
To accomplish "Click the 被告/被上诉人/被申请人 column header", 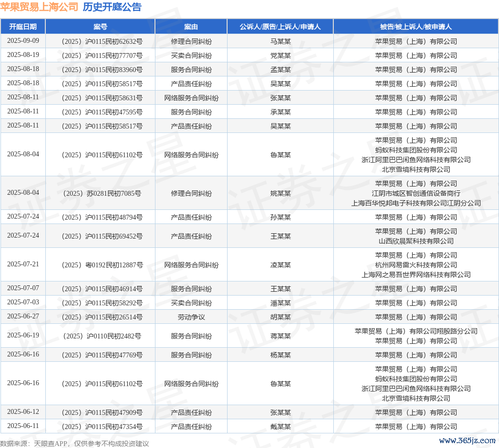I will click(416, 27).
